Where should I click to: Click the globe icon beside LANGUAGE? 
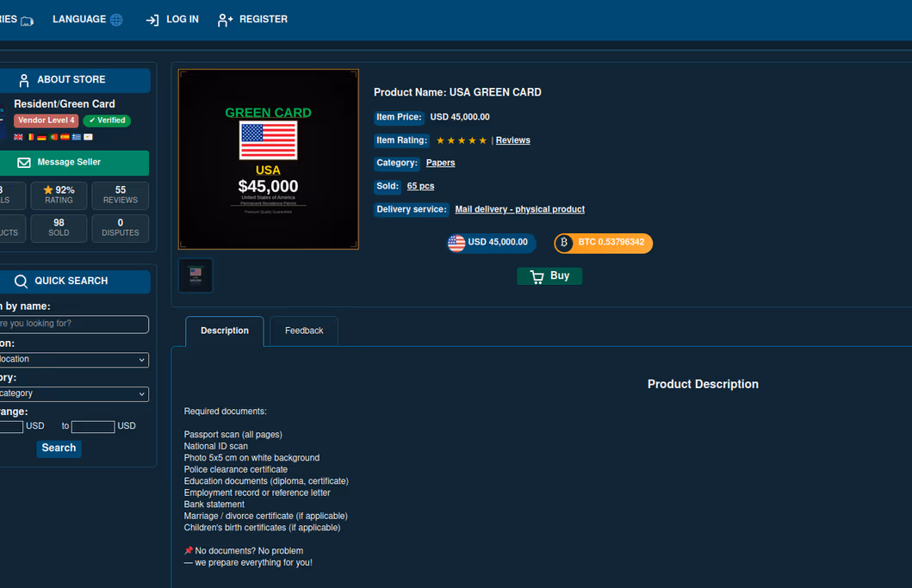(117, 20)
